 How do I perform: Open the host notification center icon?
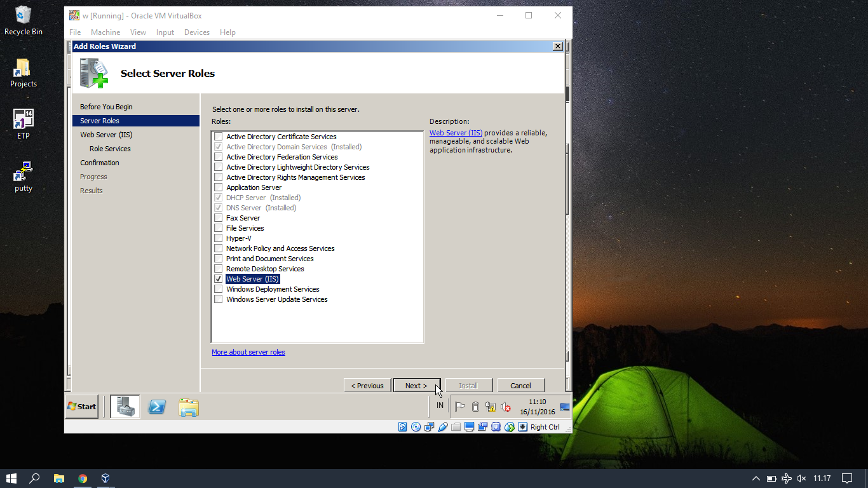847,478
